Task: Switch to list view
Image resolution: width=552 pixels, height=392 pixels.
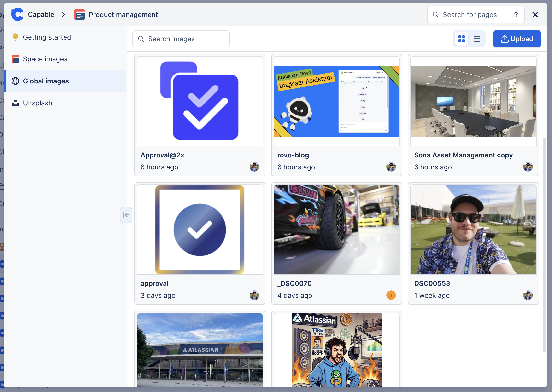Action: coord(477,39)
